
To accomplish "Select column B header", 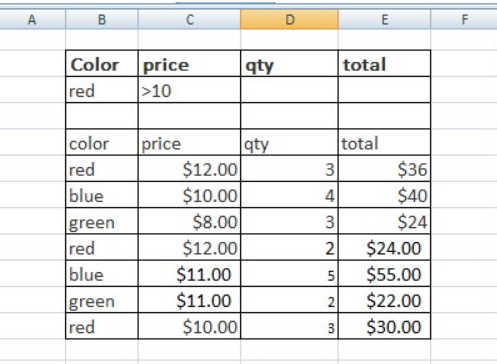I will [x=102, y=19].
